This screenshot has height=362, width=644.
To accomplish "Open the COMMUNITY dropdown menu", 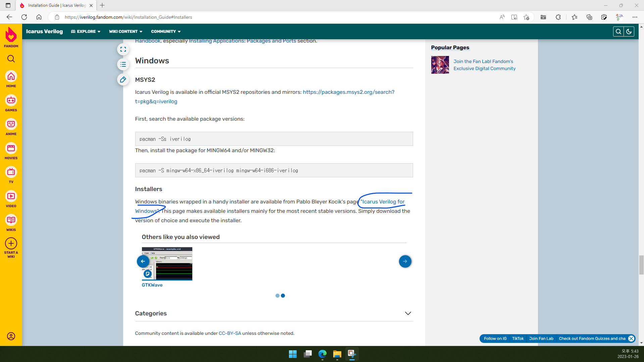I will [x=166, y=32].
